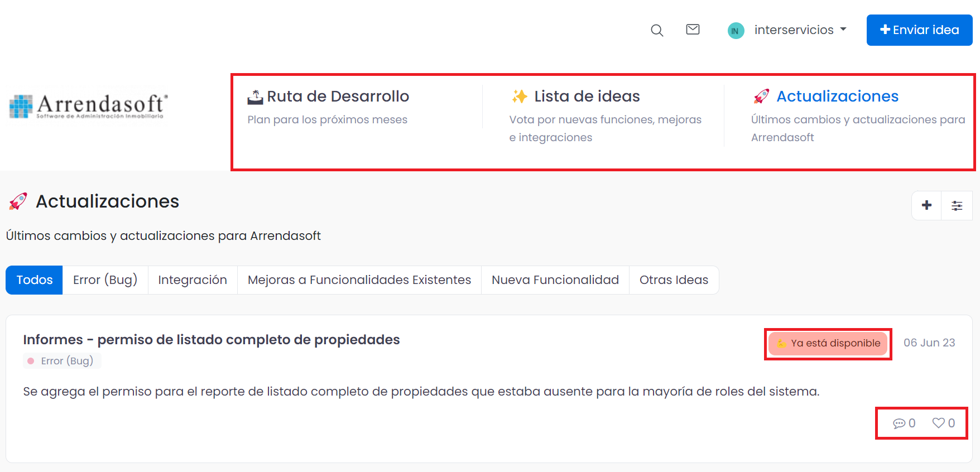980x472 pixels.
Task: Open Ruta de Desarrollo section
Action: [x=338, y=97]
